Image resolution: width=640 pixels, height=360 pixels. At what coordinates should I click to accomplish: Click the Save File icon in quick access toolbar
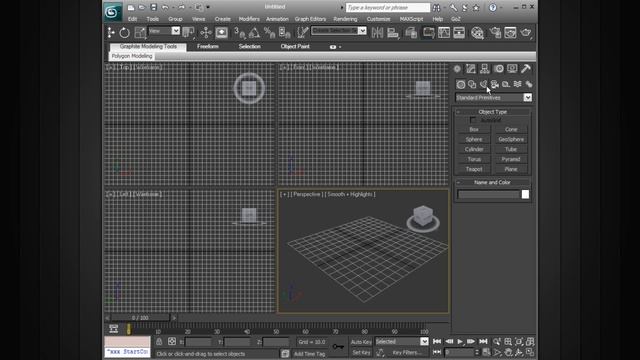click(153, 7)
